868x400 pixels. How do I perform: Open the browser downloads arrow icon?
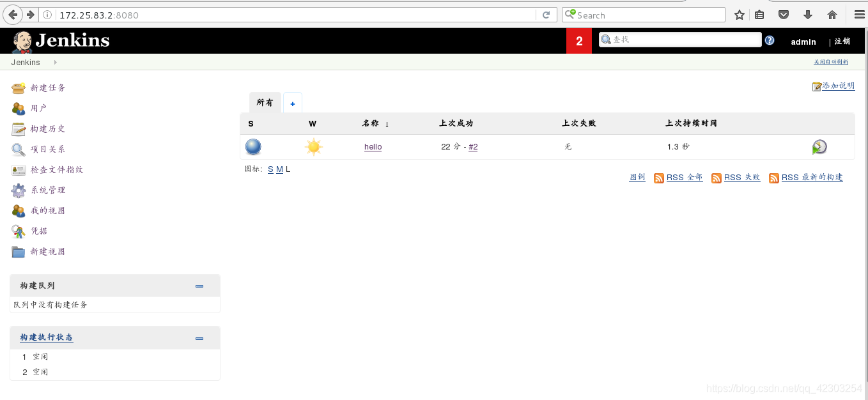[x=808, y=15]
